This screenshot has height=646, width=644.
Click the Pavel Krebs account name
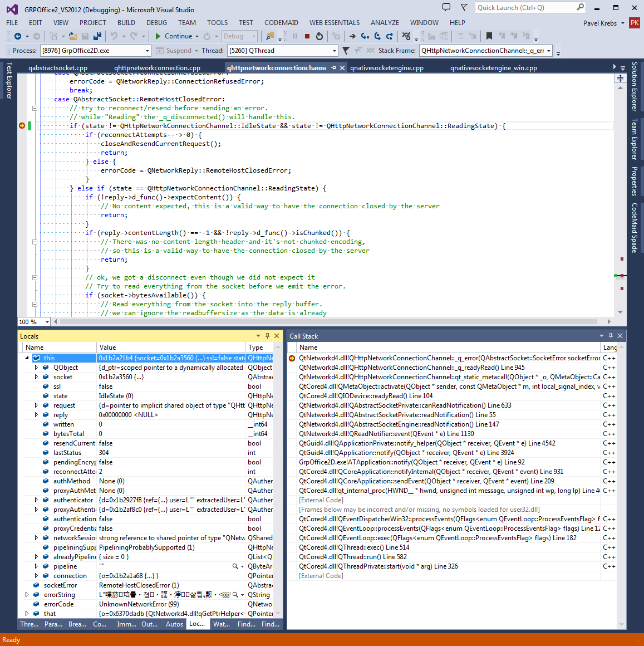[599, 23]
